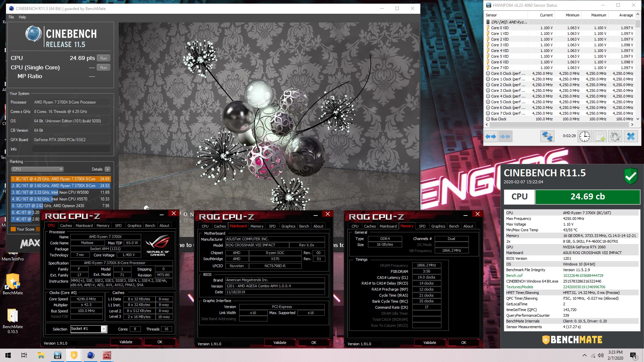This screenshot has width=644, height=362.
Task: Click the 24.69 cb score bar
Action: (x=587, y=197)
